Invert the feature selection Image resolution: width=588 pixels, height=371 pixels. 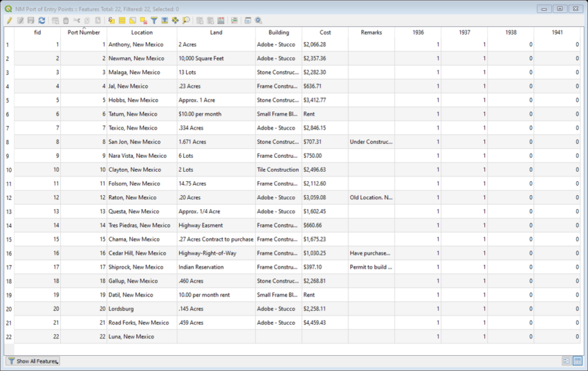tap(133, 21)
